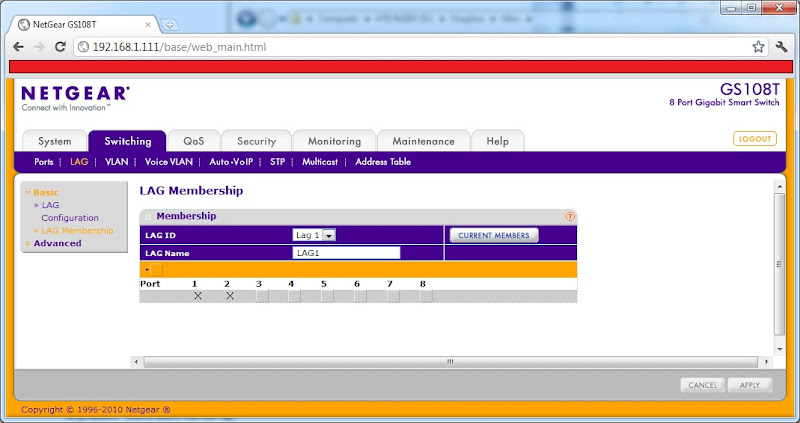Toggle port 7 LAG membership box
Viewport: 800px width, 423px height.
(x=393, y=296)
